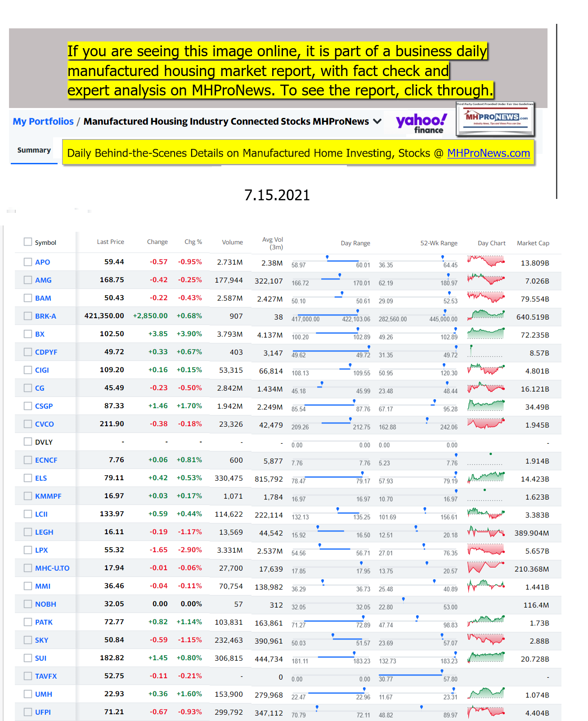
Task: Open the CVCO ticker link
Action: tap(44, 424)
